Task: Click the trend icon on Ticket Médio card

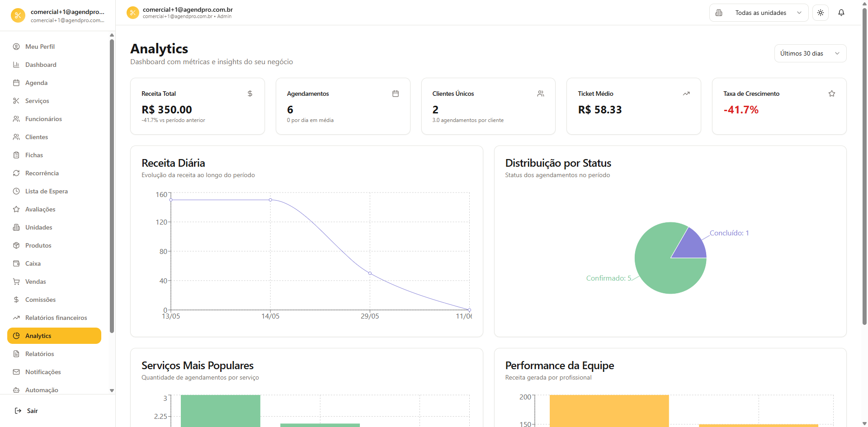Action: click(x=686, y=94)
